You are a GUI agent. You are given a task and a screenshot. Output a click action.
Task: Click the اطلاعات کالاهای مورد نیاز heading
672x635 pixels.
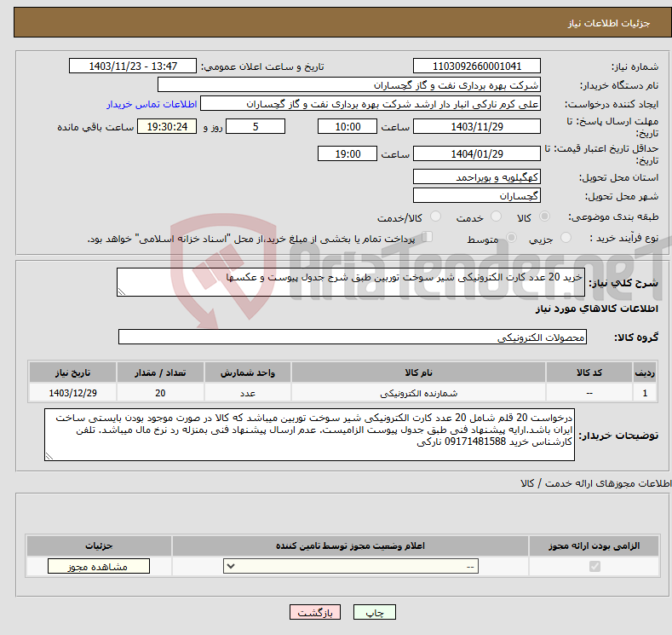pos(596,309)
